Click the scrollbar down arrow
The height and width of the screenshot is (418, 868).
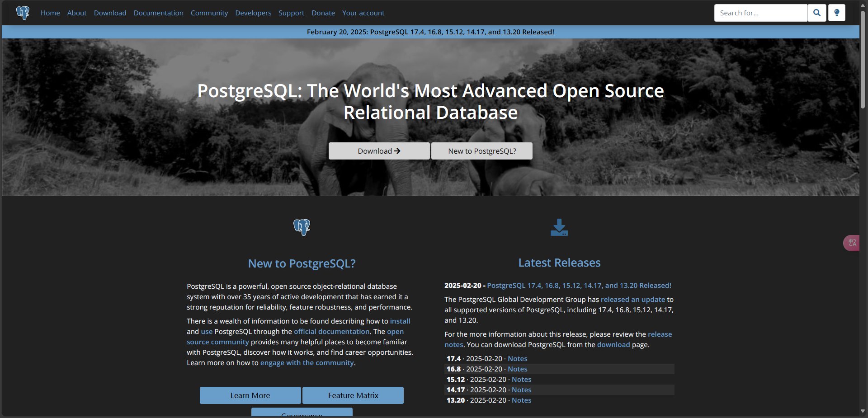[x=863, y=411]
